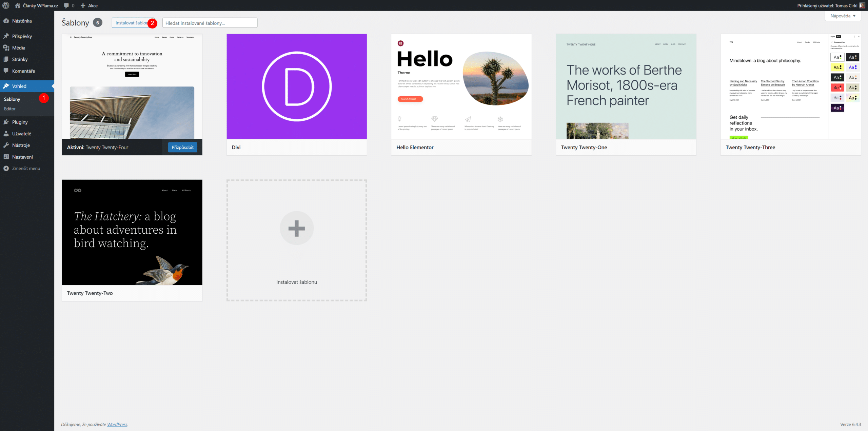Open the Pluginy menu item
The height and width of the screenshot is (431, 868).
pos(27,122)
